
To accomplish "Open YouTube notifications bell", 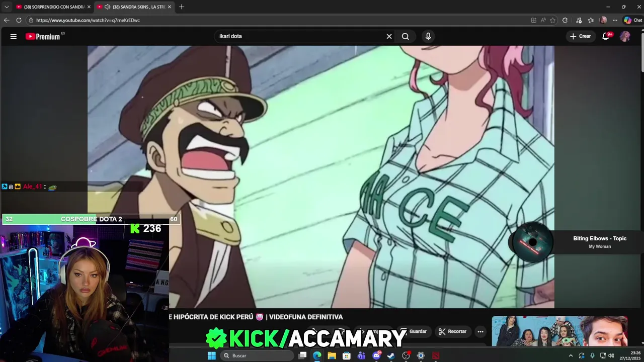I will tap(606, 36).
